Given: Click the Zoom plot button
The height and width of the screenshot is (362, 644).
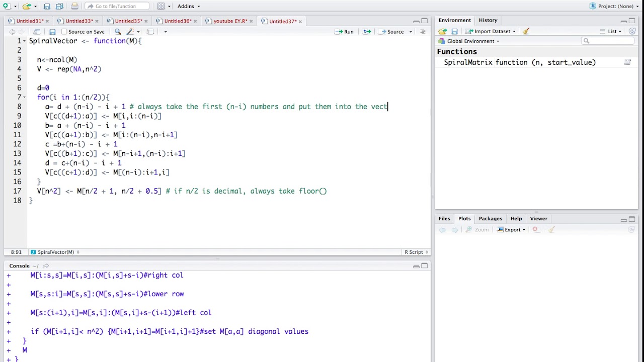Looking at the screenshot, I should [x=477, y=230].
